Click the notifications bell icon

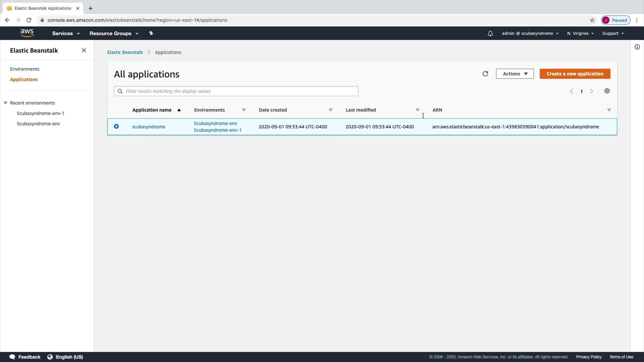490,34
